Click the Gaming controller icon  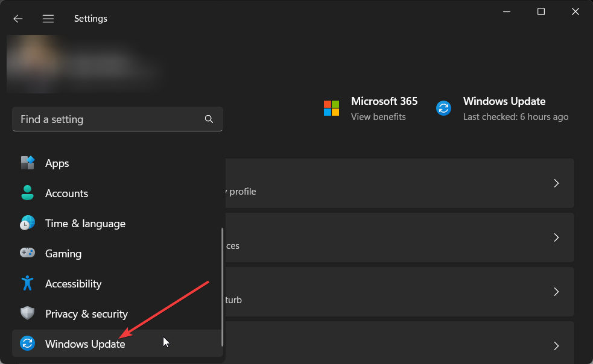[x=28, y=253]
